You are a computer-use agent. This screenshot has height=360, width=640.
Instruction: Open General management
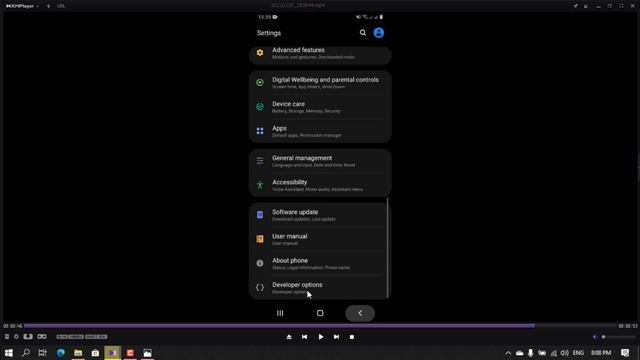point(320,161)
